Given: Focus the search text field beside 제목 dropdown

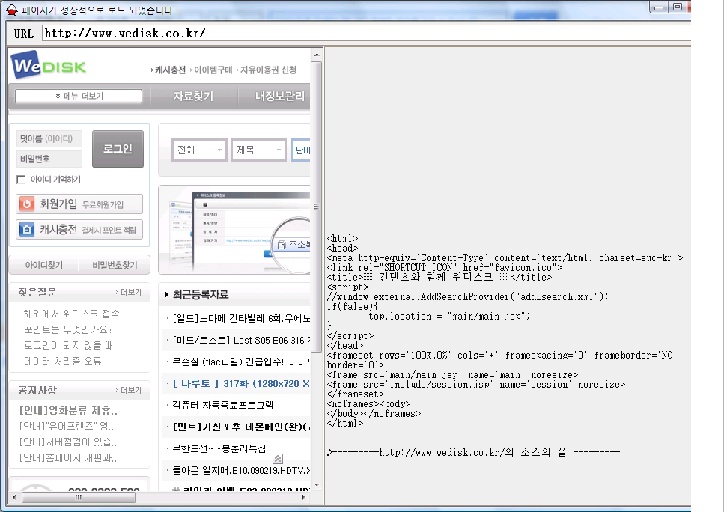Looking at the screenshot, I should (x=301, y=150).
